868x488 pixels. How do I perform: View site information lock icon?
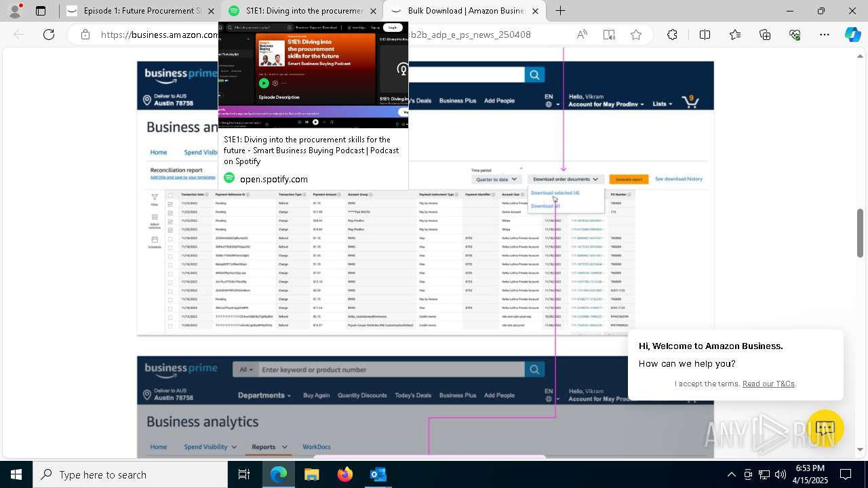pyautogui.click(x=85, y=35)
